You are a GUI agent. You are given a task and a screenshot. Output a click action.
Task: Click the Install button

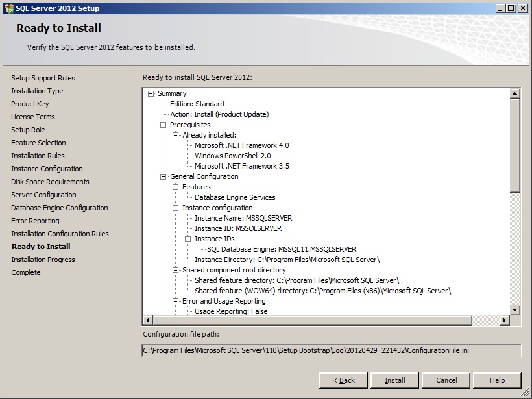pyautogui.click(x=395, y=380)
